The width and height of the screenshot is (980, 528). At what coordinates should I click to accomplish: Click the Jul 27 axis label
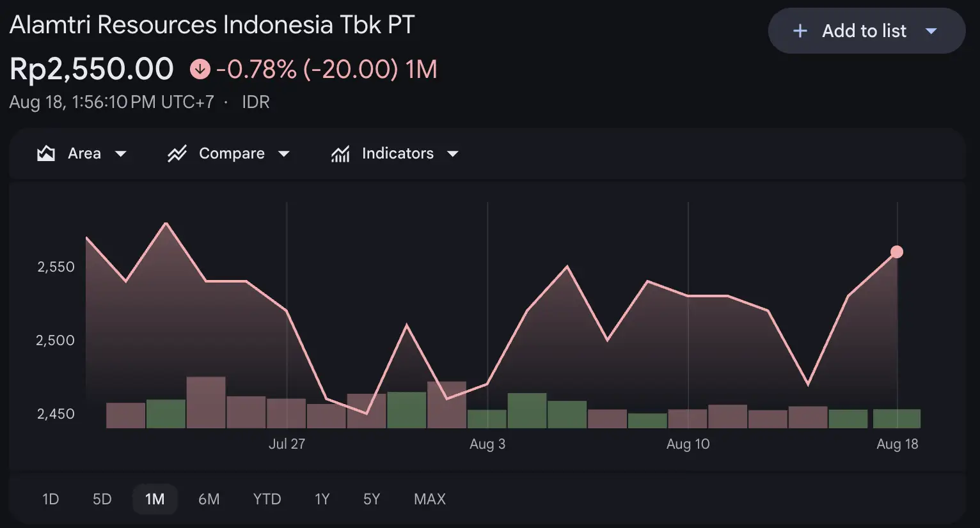[287, 444]
